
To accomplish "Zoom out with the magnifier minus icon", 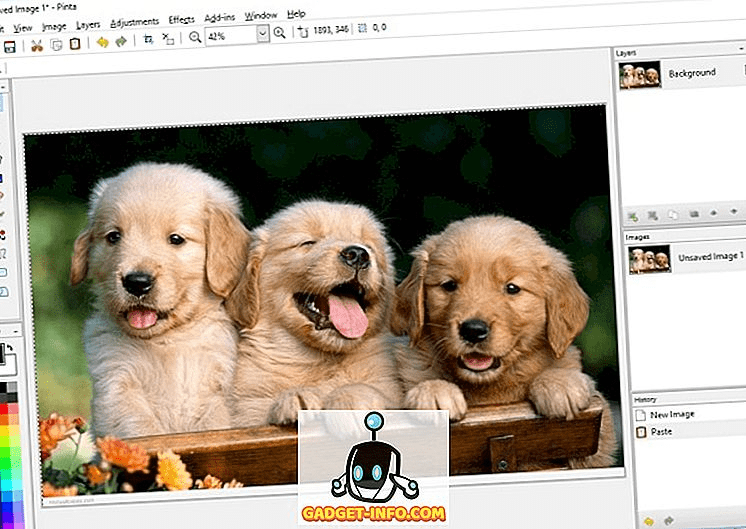I will point(195,37).
